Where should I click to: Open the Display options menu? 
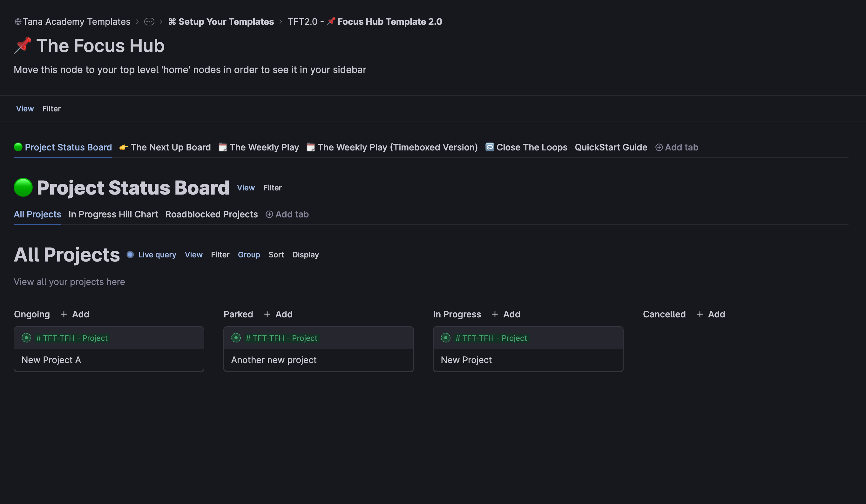pyautogui.click(x=306, y=255)
